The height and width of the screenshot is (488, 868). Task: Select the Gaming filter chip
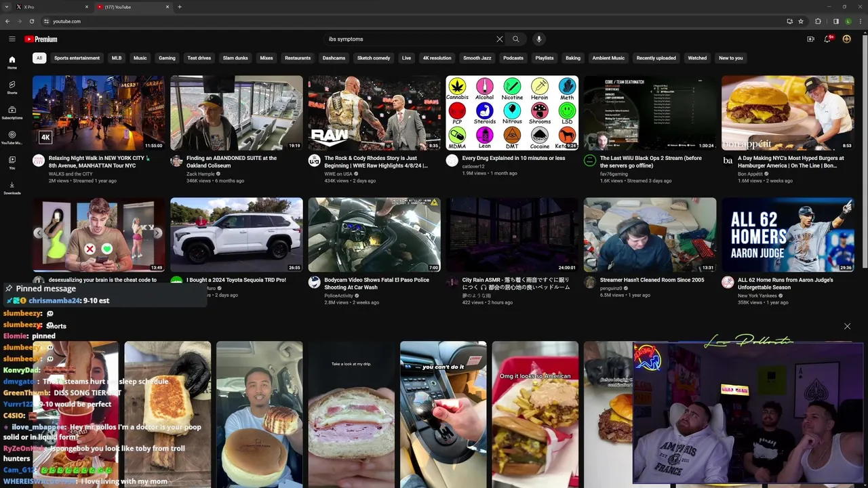tap(167, 58)
